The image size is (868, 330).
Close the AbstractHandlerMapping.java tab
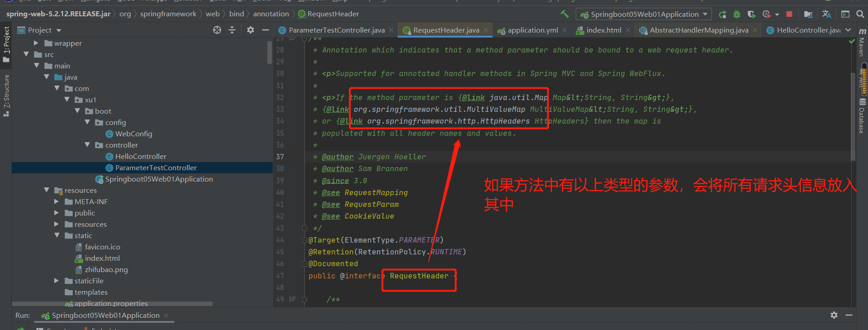point(755,30)
